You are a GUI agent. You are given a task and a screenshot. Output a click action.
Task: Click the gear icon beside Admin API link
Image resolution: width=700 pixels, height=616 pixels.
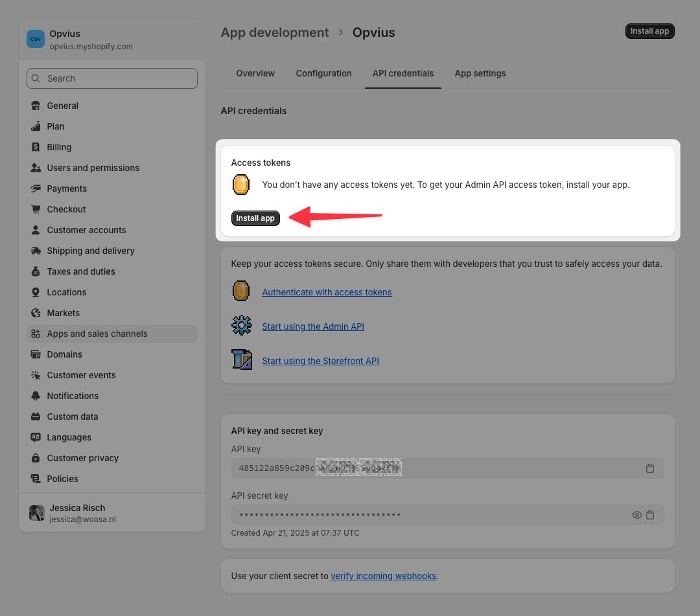click(242, 325)
